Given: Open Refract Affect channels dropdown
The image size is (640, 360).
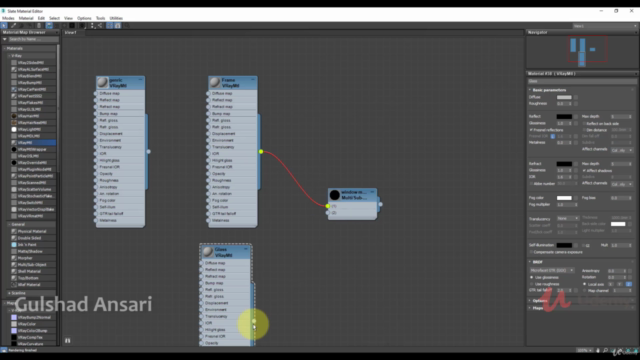Looking at the screenshot, I should (x=622, y=184).
